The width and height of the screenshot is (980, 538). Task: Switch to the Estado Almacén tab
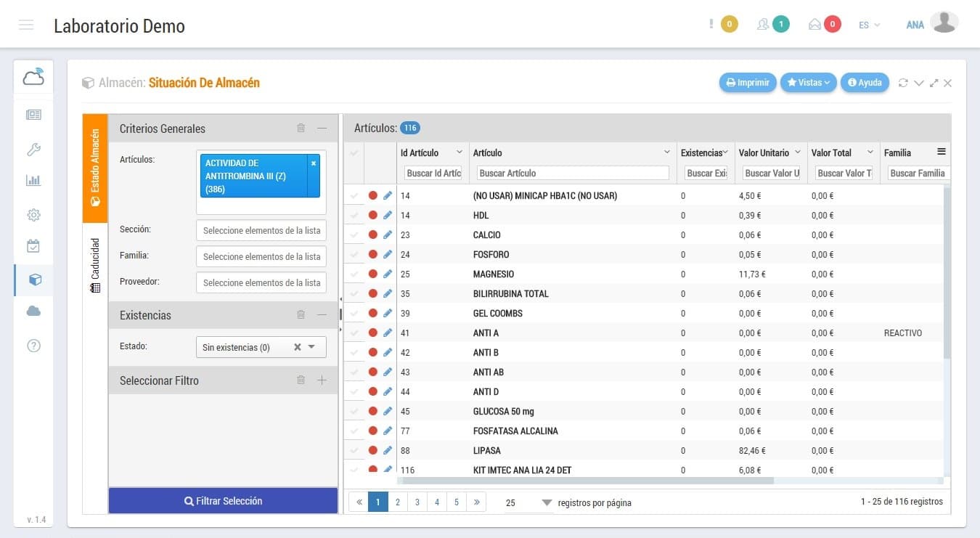pos(95,168)
